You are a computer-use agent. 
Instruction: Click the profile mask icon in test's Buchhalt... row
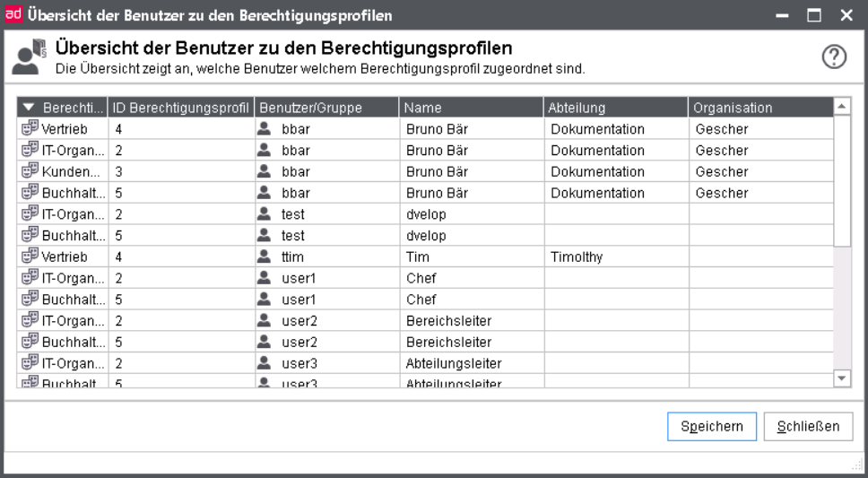point(30,235)
